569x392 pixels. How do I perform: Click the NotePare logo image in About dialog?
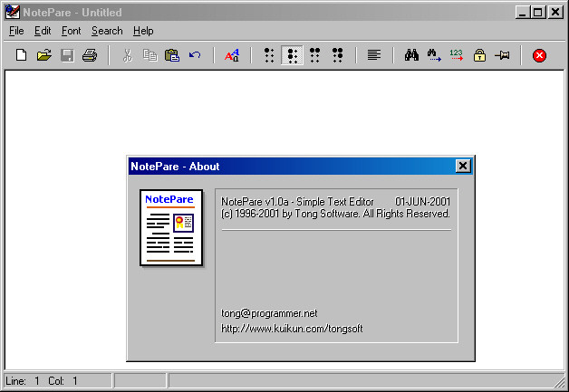(x=171, y=228)
